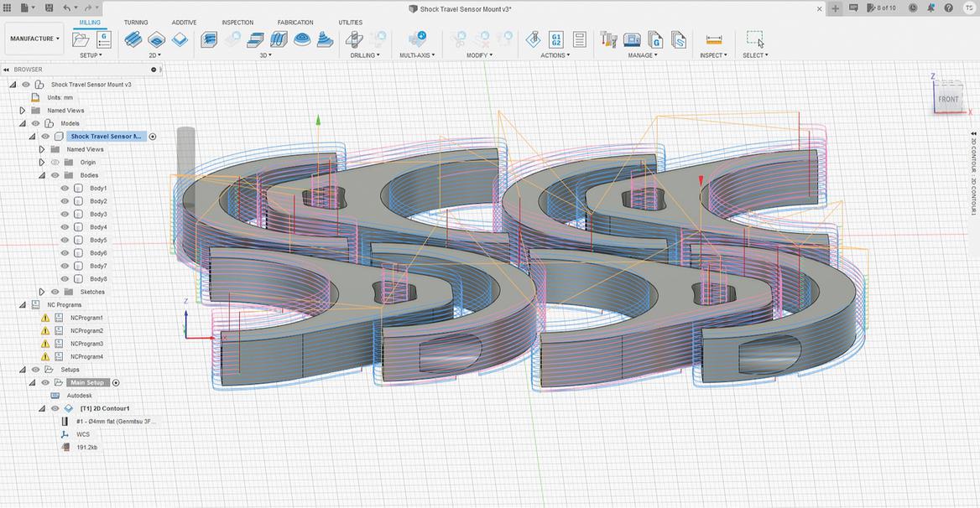
Task: Open the ACTIONS menu label
Action: click(555, 55)
